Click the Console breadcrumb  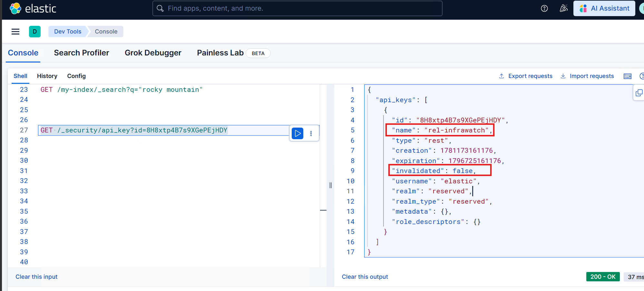click(x=106, y=32)
